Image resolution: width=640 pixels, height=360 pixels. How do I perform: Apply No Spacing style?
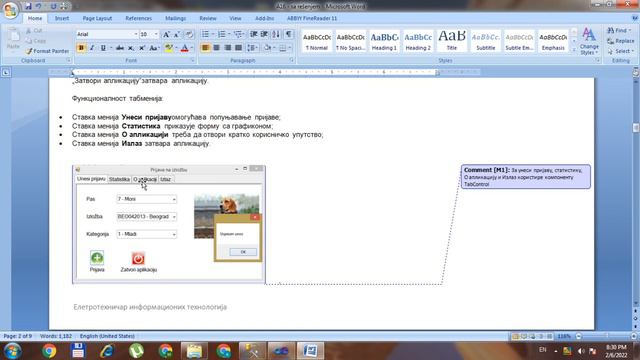click(350, 41)
